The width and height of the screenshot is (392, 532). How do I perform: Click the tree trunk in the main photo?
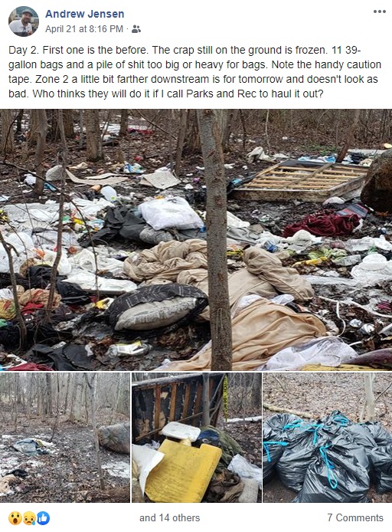pos(214,239)
